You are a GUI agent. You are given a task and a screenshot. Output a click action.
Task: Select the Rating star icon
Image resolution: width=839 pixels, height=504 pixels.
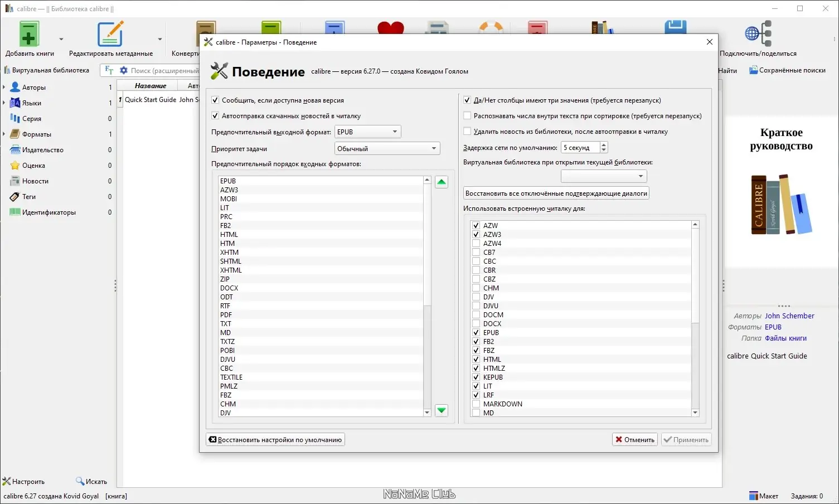[15, 166]
